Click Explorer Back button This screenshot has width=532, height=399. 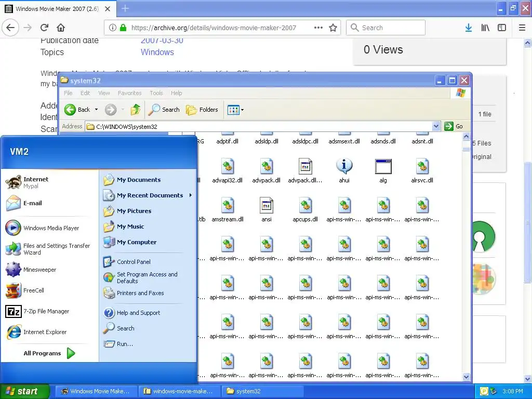tap(77, 110)
